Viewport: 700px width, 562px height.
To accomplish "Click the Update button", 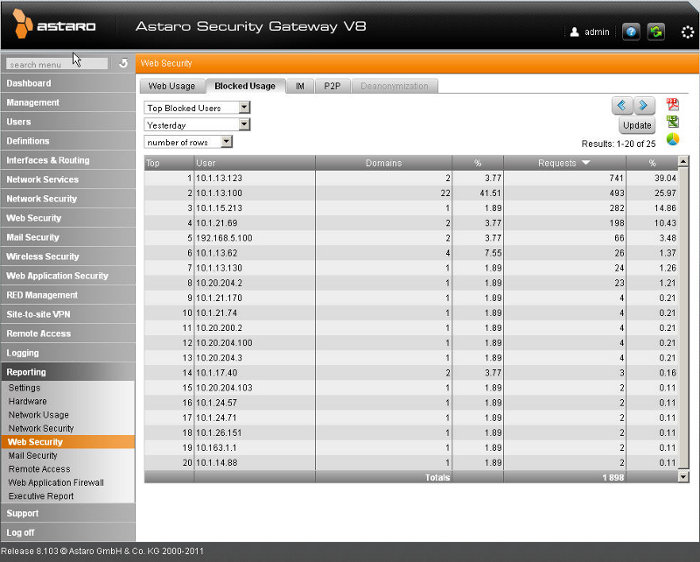I will pyautogui.click(x=637, y=125).
